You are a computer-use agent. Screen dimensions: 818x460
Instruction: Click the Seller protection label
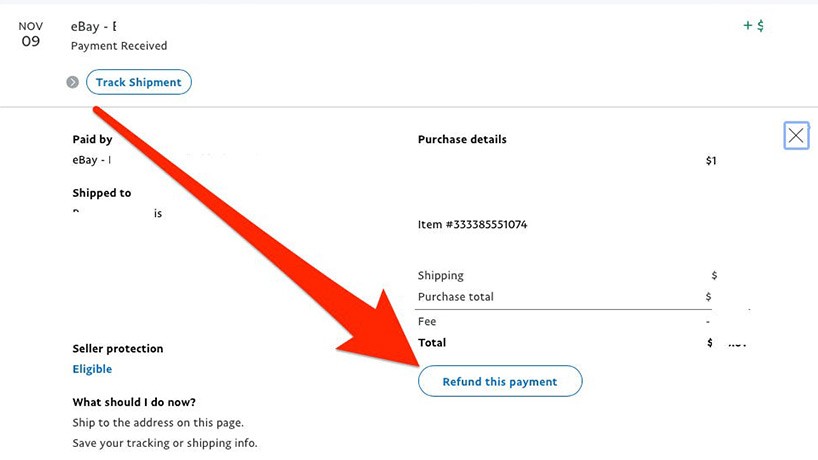point(117,349)
